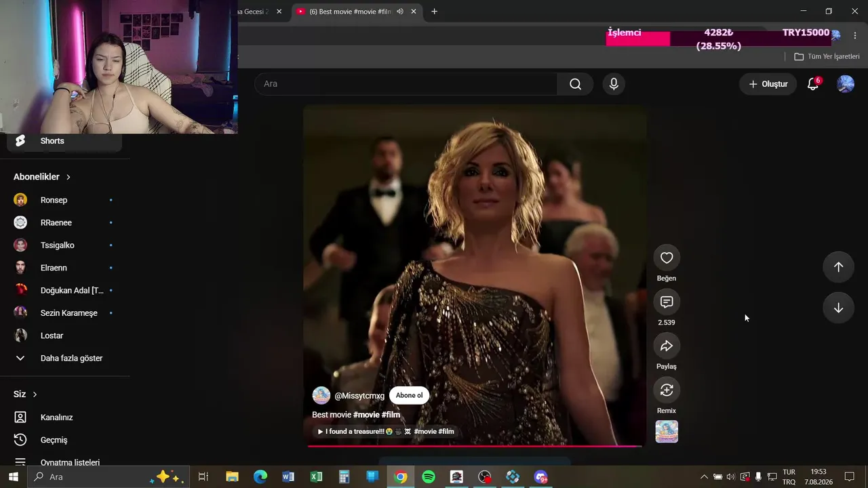868x488 pixels.
Task: Open Kanalınız in the sidebar
Action: pyautogui.click(x=64, y=418)
